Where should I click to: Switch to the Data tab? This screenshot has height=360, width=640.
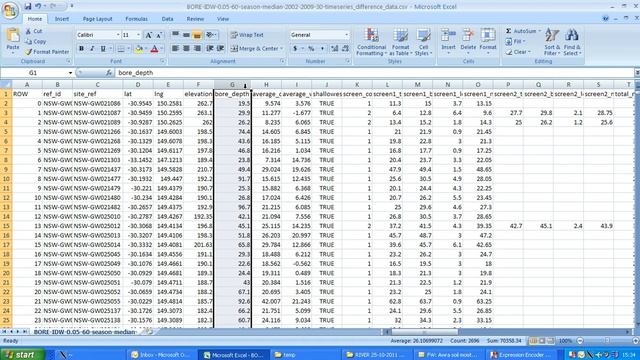(x=167, y=19)
